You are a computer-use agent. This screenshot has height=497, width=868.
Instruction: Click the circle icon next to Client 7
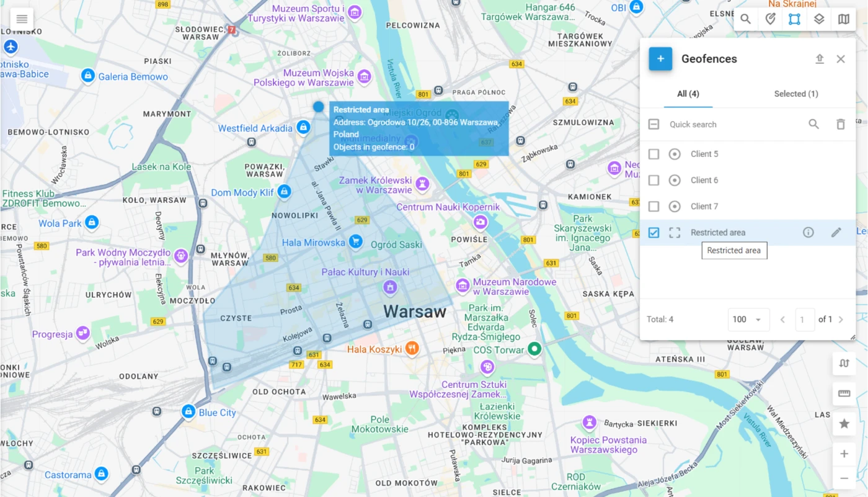pos(675,206)
